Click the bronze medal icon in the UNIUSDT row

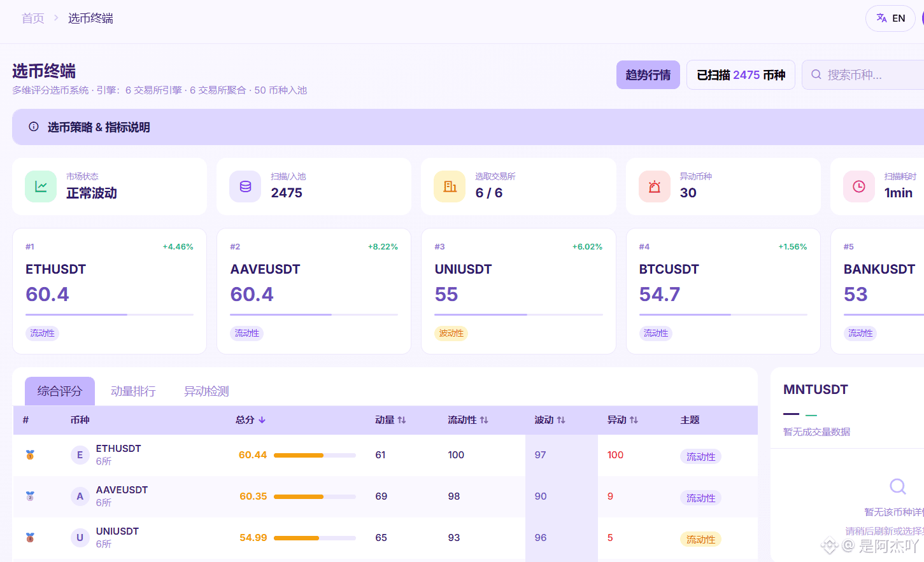(x=30, y=538)
